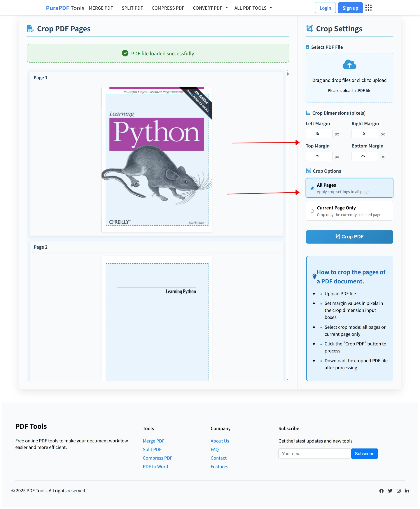Click the Instagram icon in the footer
This screenshot has width=420, height=509.
click(399, 491)
